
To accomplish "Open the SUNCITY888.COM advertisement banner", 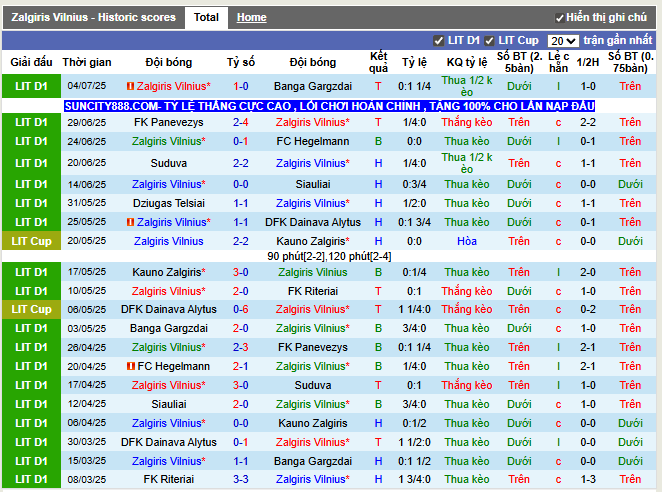I will [x=329, y=106].
